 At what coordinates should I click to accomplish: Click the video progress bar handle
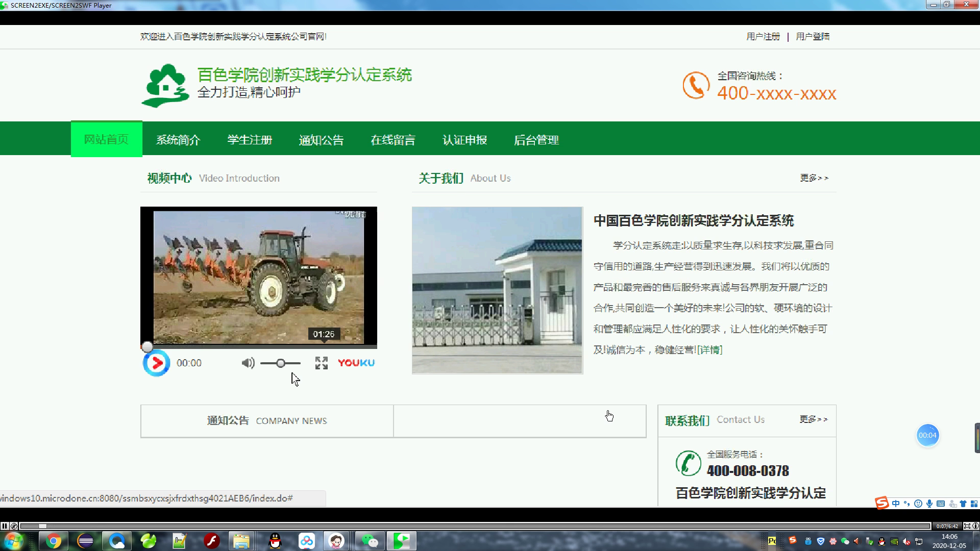[x=147, y=347]
